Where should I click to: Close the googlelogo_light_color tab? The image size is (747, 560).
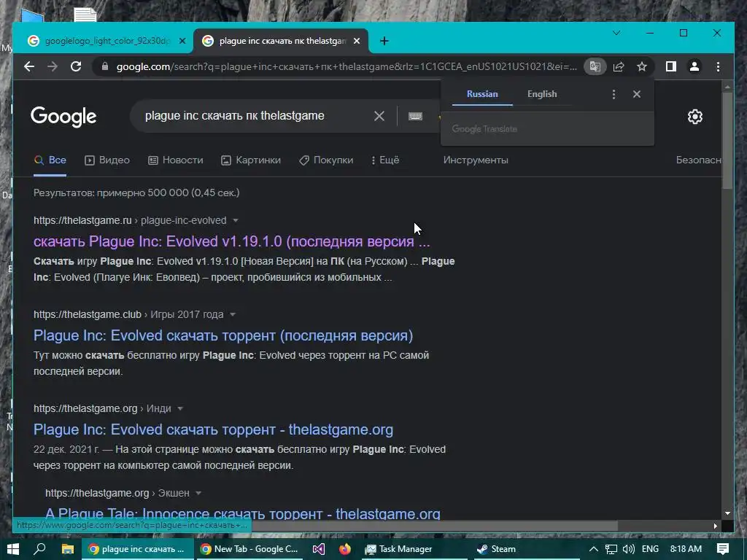point(182,41)
